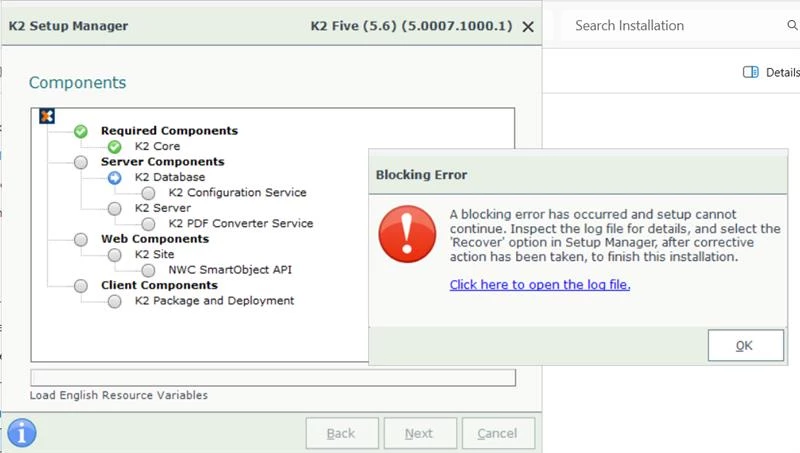This screenshot has width=800, height=453.
Task: Select the 'Web Components' tree label
Action: coord(155,239)
